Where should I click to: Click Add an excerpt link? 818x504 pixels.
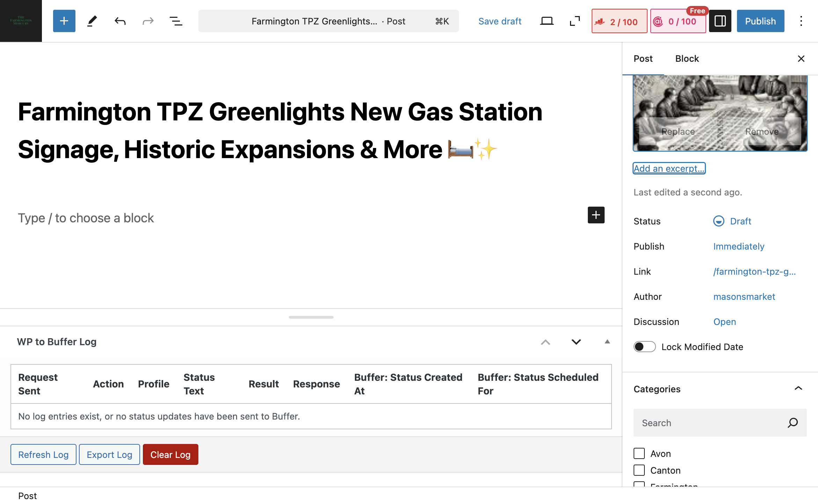669,168
